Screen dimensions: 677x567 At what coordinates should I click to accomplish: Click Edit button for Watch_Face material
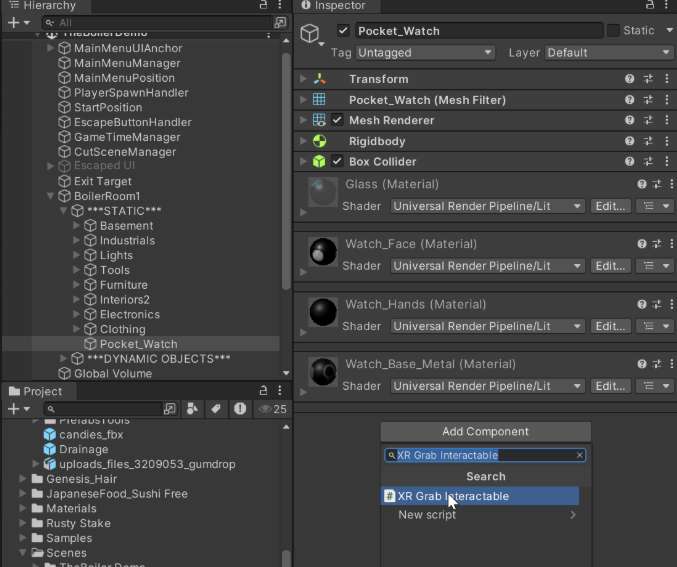click(609, 266)
